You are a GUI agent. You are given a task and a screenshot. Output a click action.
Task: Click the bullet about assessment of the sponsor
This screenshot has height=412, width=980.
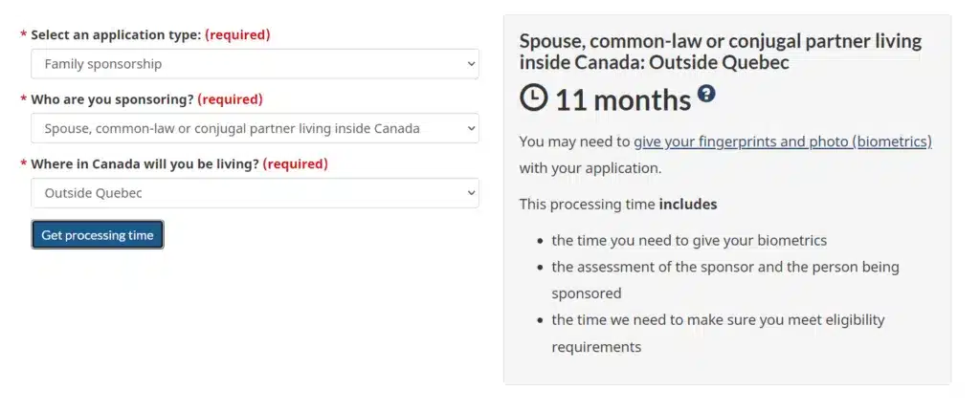724,267
